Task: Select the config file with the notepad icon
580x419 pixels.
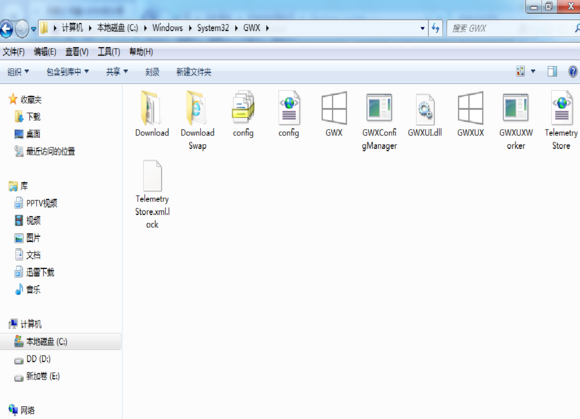Action: [x=243, y=108]
